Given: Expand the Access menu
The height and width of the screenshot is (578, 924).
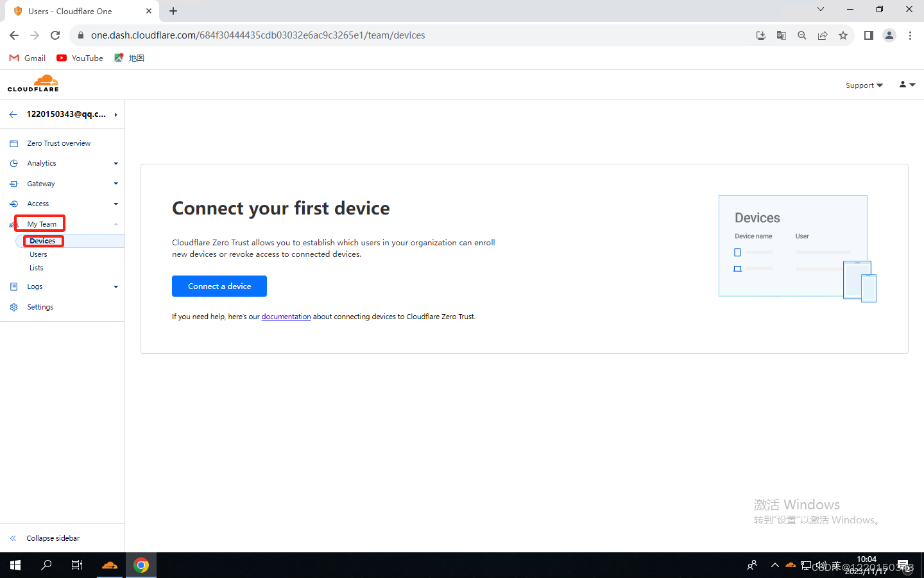Looking at the screenshot, I should click(x=116, y=204).
